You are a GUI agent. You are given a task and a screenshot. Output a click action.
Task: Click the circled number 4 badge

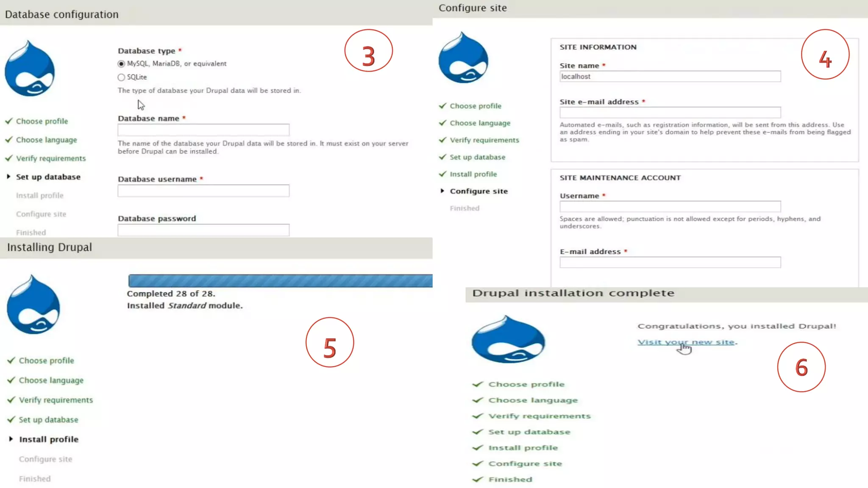tap(825, 55)
